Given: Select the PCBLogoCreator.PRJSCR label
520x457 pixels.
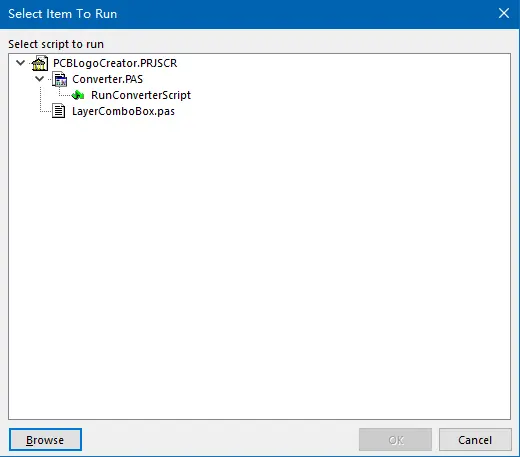Looking at the screenshot, I should [x=115, y=63].
